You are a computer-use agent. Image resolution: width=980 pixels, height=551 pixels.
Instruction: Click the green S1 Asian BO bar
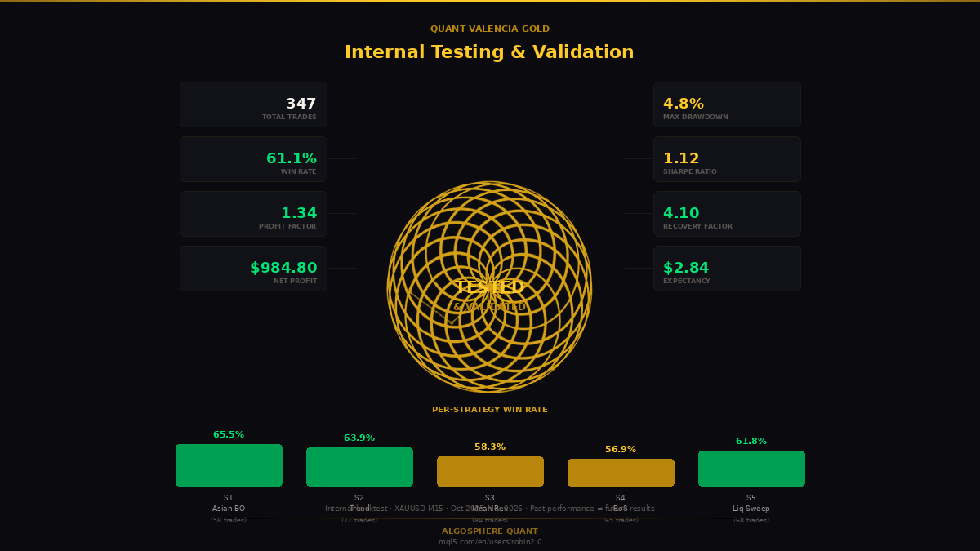(229, 465)
